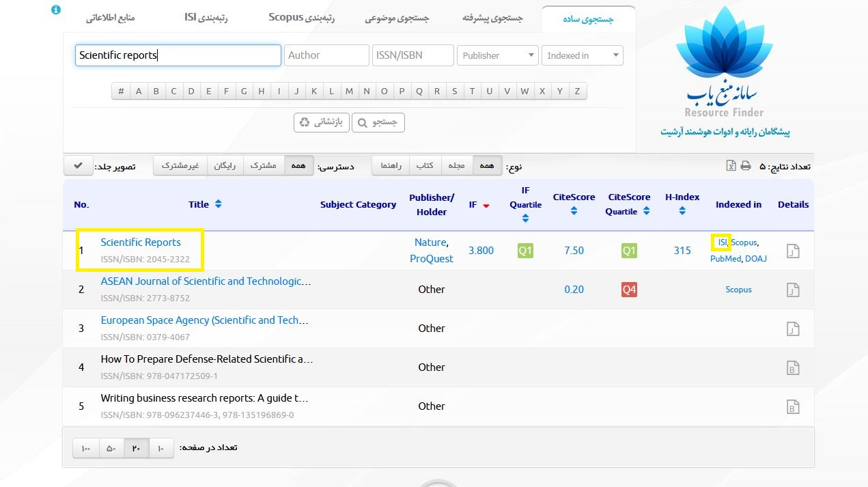Open the منابع اطلاعاتی tab
The height and width of the screenshot is (487, 868).
[x=111, y=18]
